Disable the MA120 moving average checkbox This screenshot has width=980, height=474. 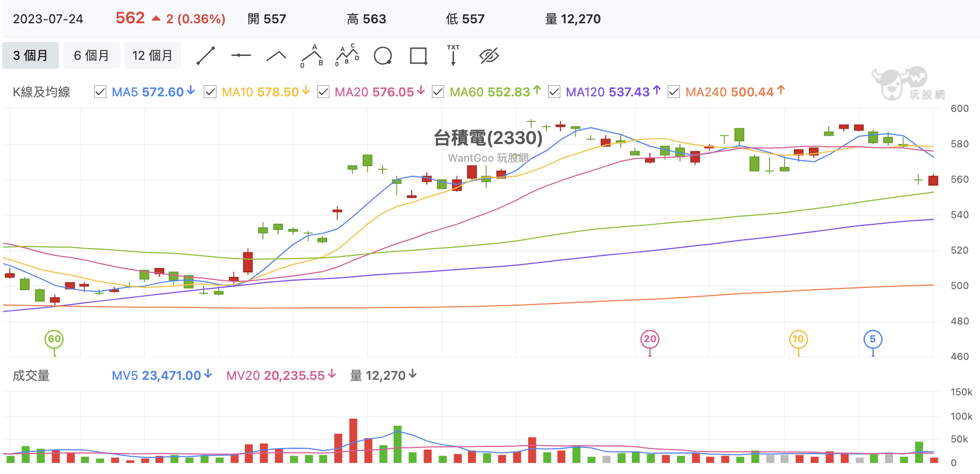(554, 92)
